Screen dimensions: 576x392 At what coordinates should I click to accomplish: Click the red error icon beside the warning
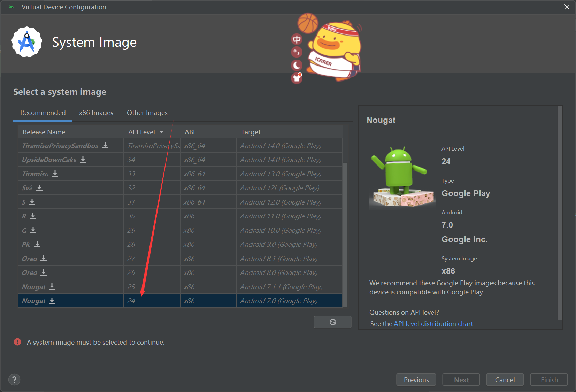(x=17, y=342)
